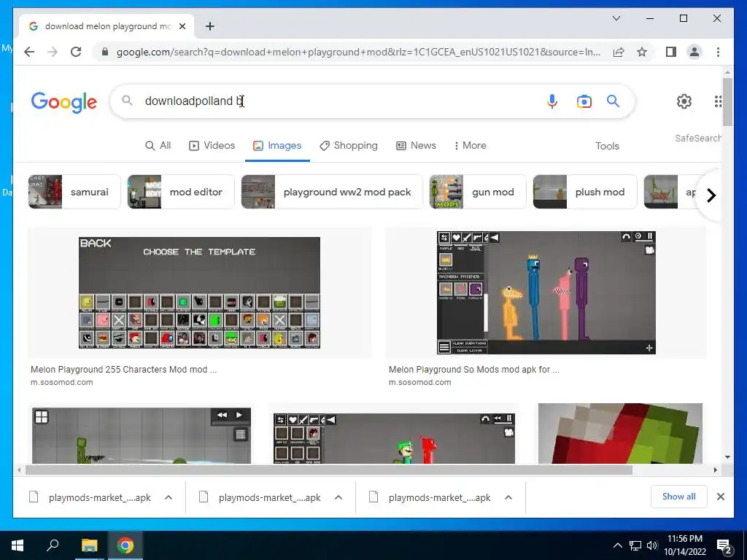
Task: Show all downloads
Action: click(679, 497)
